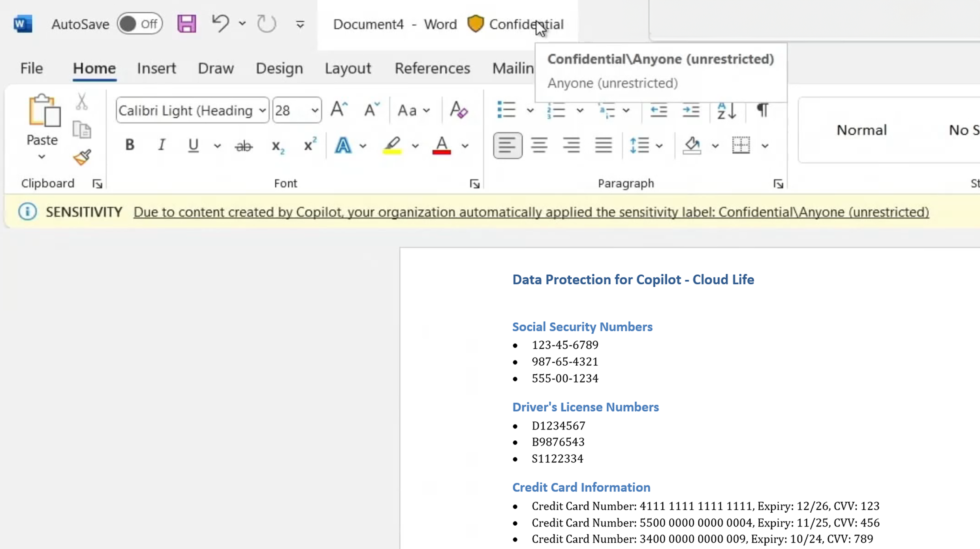Image resolution: width=980 pixels, height=549 pixels.
Task: Toggle Bold formatting
Action: coord(130,145)
